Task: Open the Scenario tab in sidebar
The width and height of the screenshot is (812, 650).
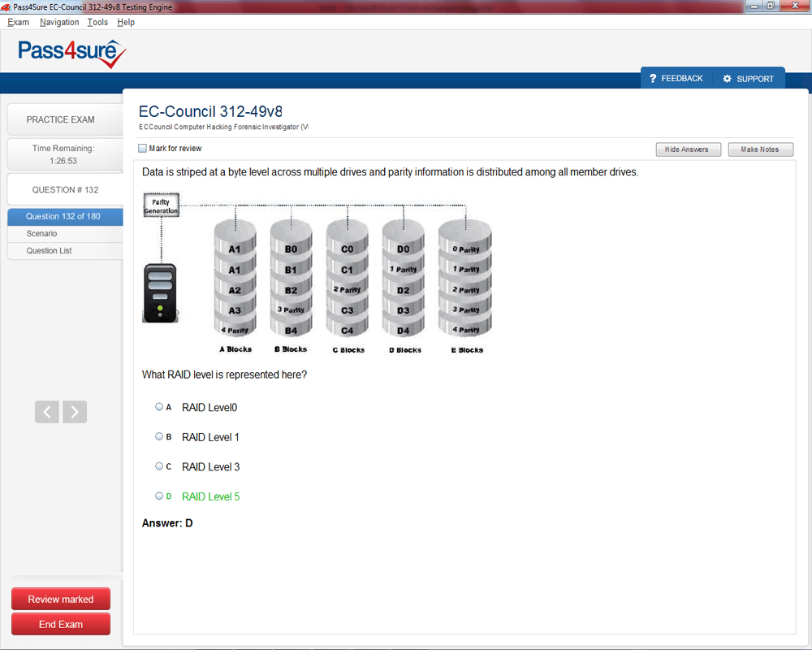Action: (41, 234)
